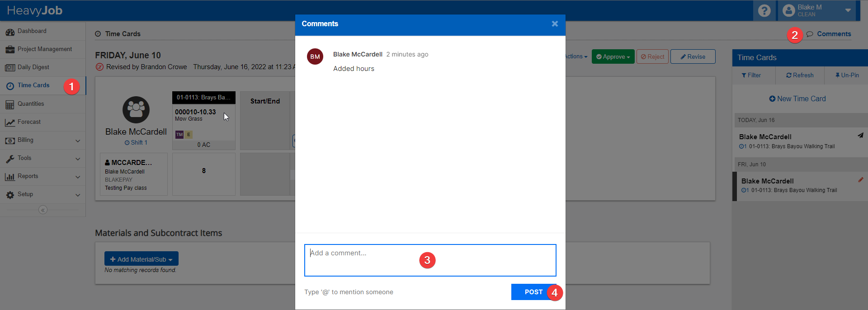The image size is (868, 310).
Task: Click the Blake M user avatar icon
Action: pyautogui.click(x=788, y=10)
